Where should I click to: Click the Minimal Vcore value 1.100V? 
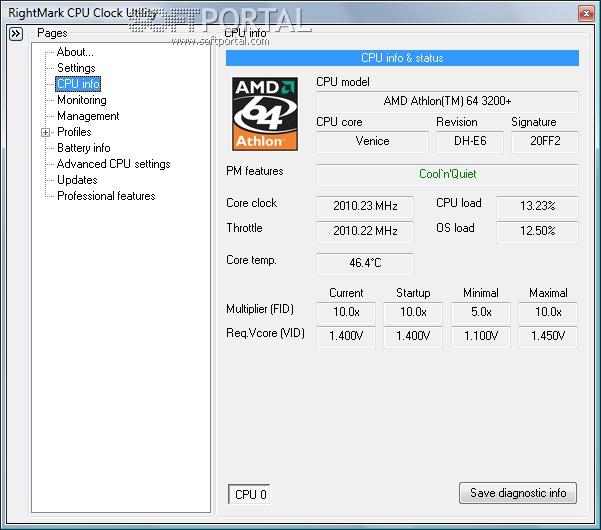coord(481,337)
